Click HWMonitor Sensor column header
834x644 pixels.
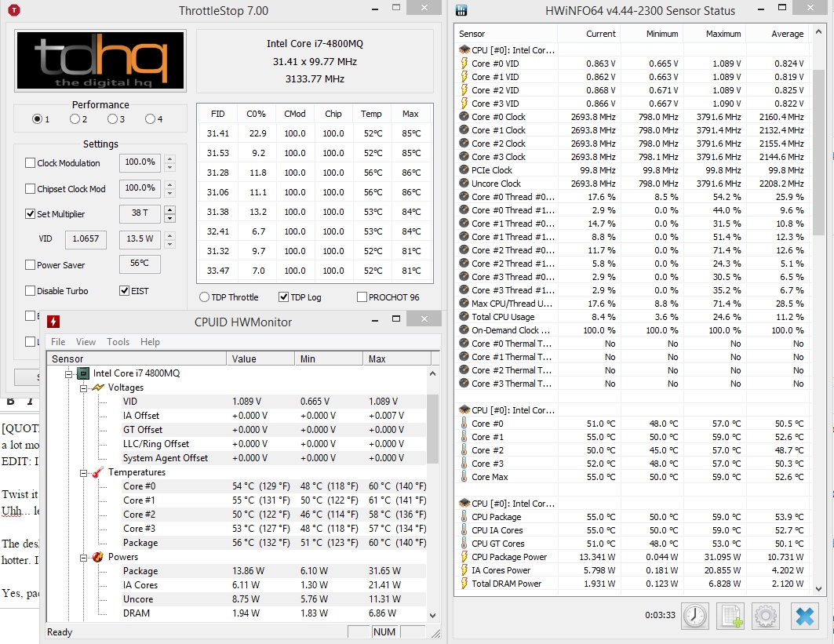tap(137, 359)
